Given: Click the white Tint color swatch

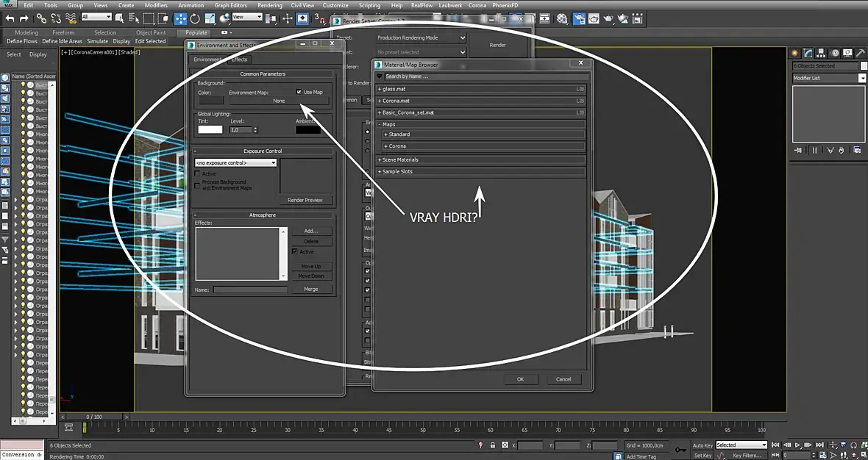Looking at the screenshot, I should [210, 129].
